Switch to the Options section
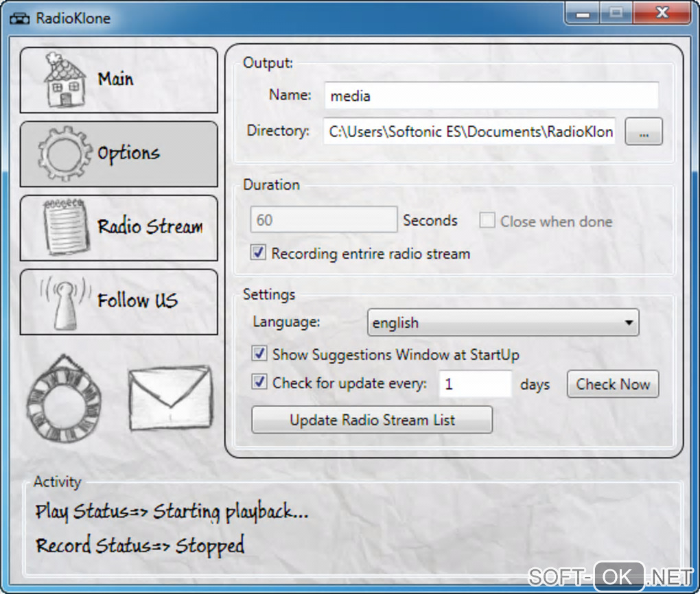 (119, 154)
